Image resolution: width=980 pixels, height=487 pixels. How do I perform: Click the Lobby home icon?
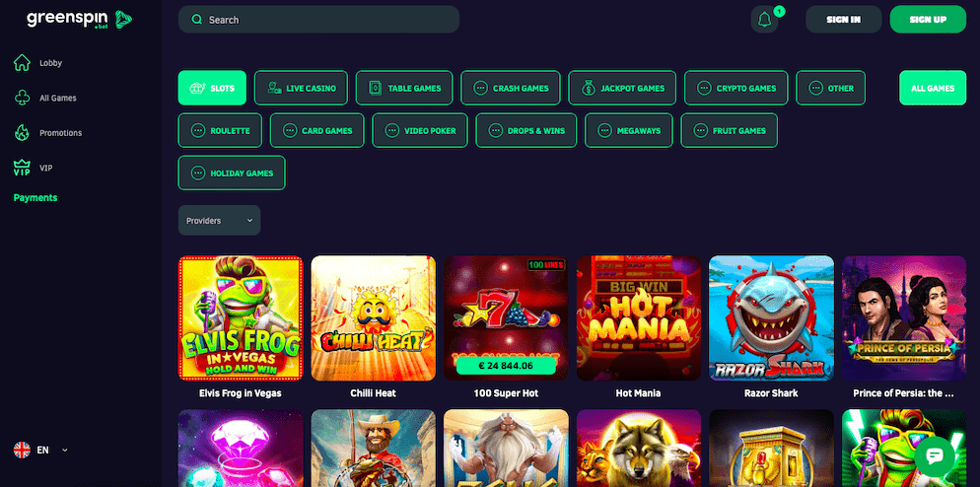pos(22,62)
